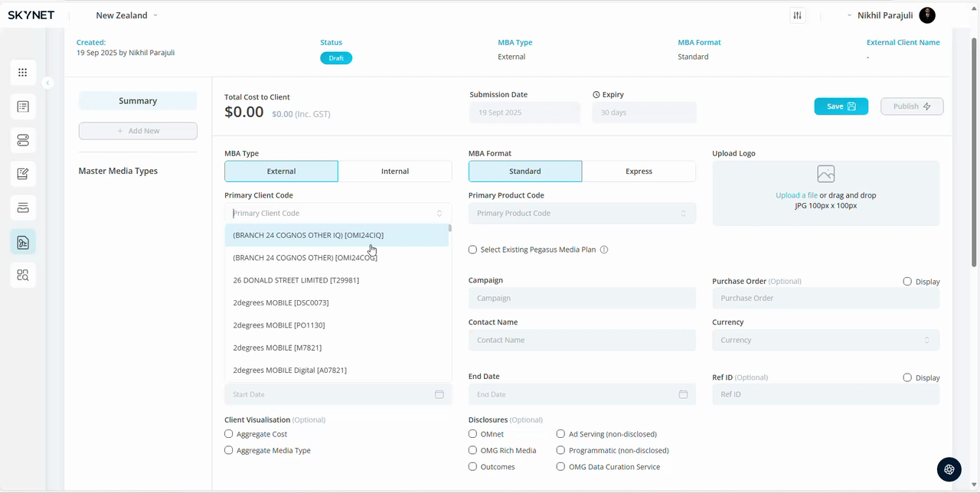Collapse the sidebar with the arrow handle

click(47, 83)
